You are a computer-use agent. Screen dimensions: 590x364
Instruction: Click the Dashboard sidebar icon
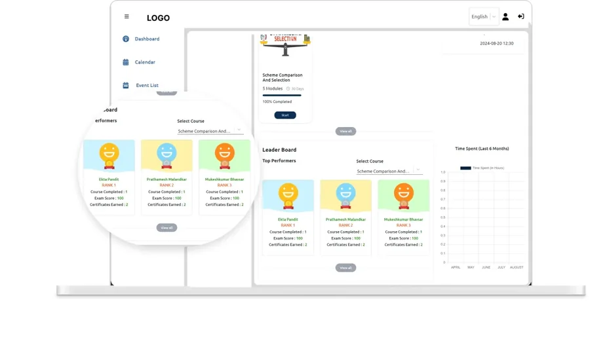click(x=126, y=39)
